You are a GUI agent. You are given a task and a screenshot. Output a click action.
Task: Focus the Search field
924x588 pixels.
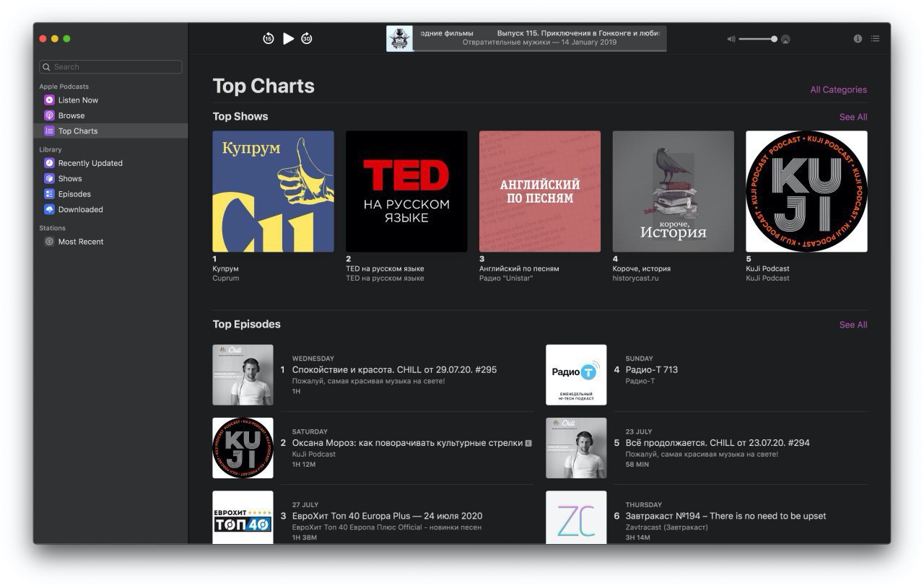pyautogui.click(x=110, y=67)
